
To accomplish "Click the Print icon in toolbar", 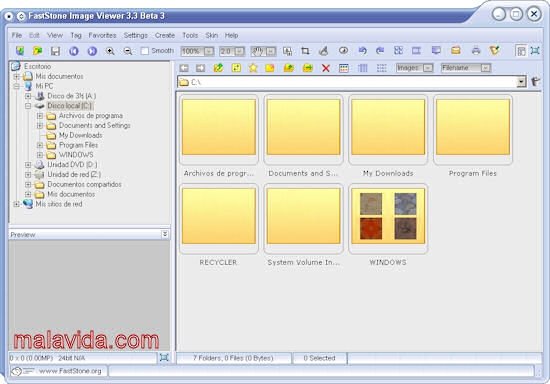I will [x=476, y=51].
